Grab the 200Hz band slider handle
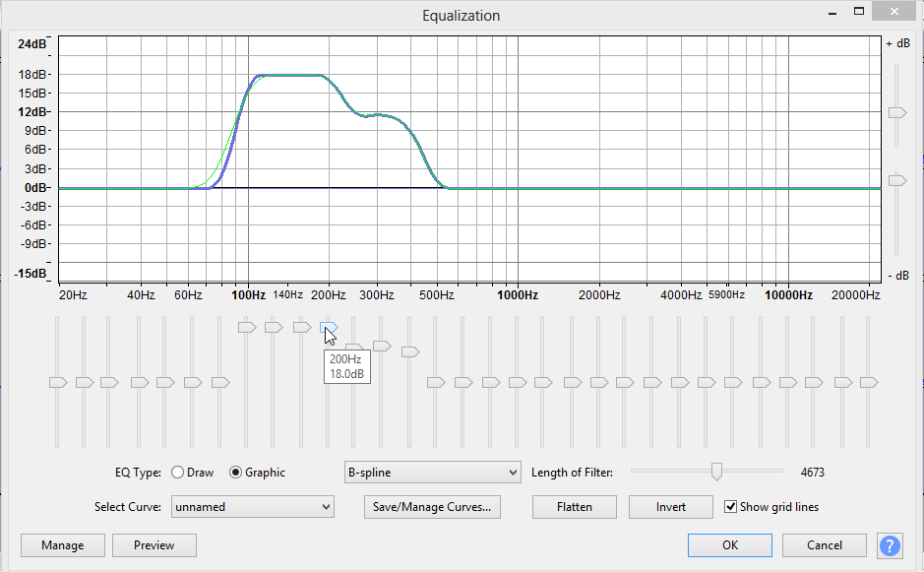 [x=330, y=327]
